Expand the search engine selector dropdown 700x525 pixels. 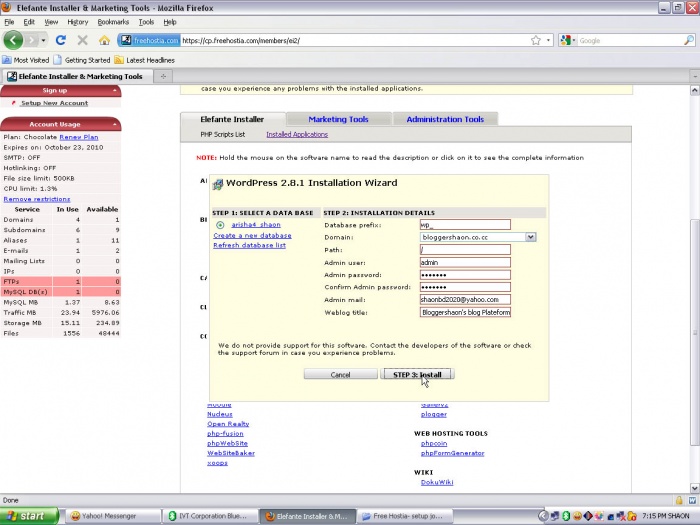568,40
